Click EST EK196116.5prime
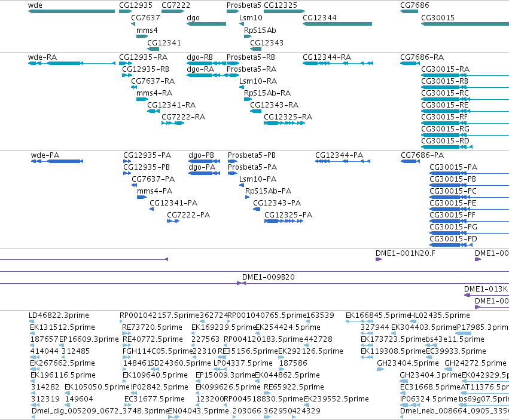 point(63,375)
